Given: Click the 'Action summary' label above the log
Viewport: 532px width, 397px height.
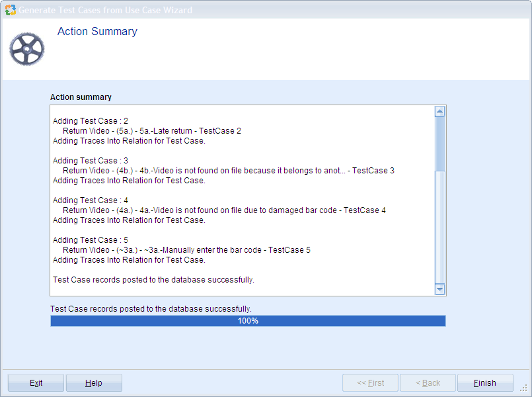Looking at the screenshot, I should pos(81,97).
